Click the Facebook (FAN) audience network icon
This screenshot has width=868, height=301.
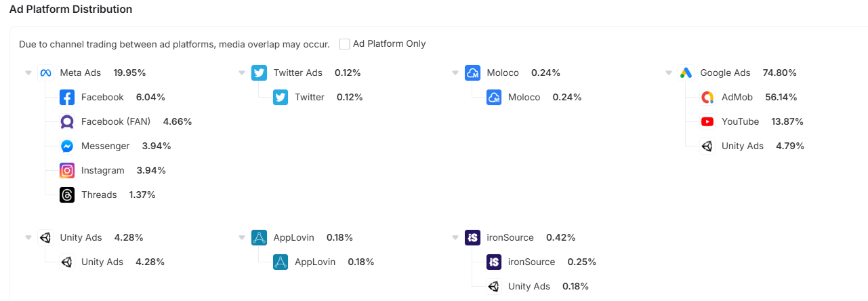67,121
